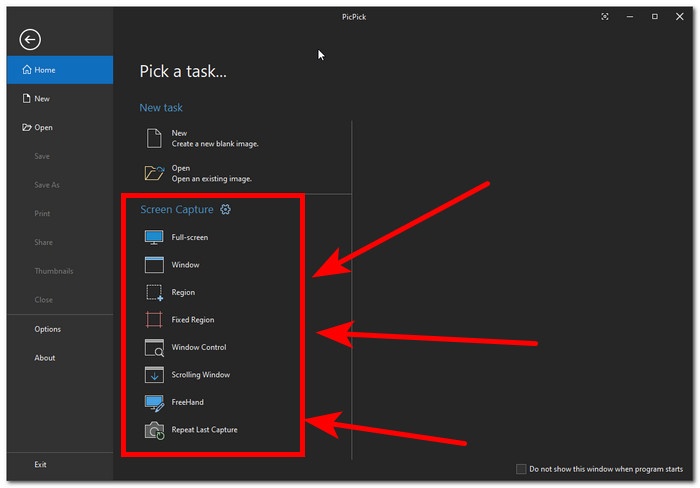Click Save As in the sidebar
This screenshot has height=488, width=700.
(x=47, y=185)
